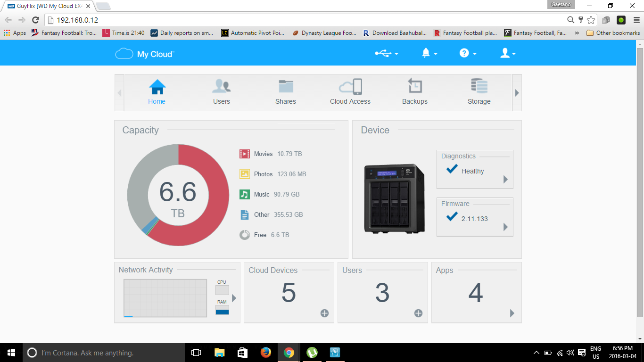Click the Apps count 4
644x362 pixels.
(x=476, y=293)
